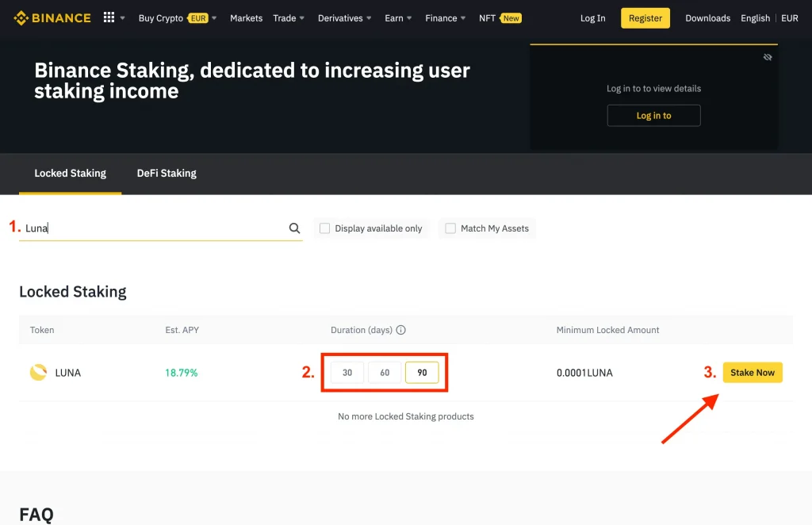Select the 90 days duration
This screenshot has height=525, width=812.
click(422, 373)
